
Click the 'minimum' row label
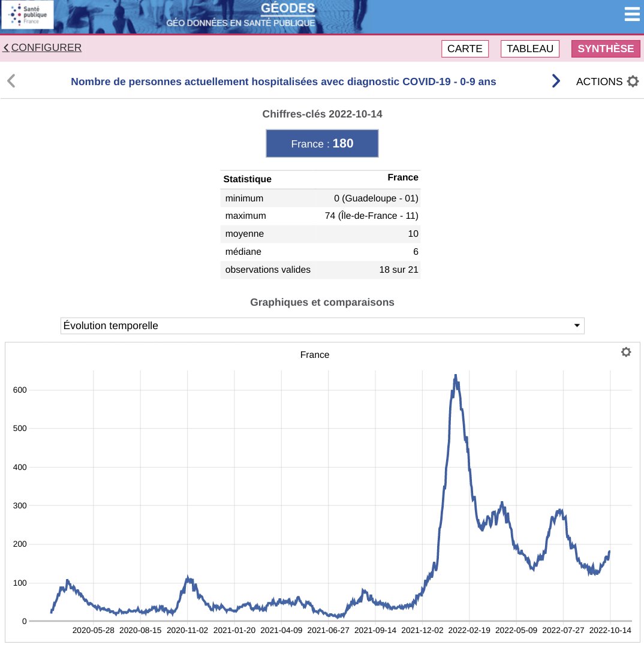pyautogui.click(x=244, y=198)
